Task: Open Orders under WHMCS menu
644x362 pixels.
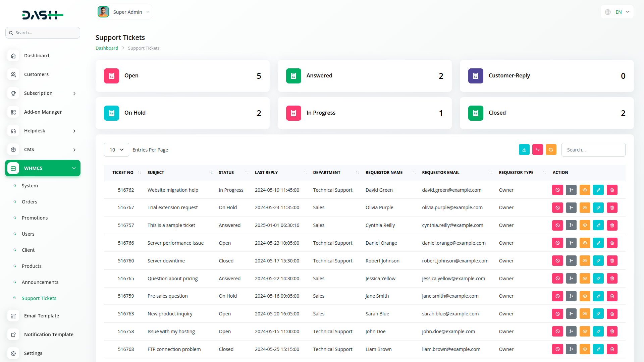Action: point(30,202)
